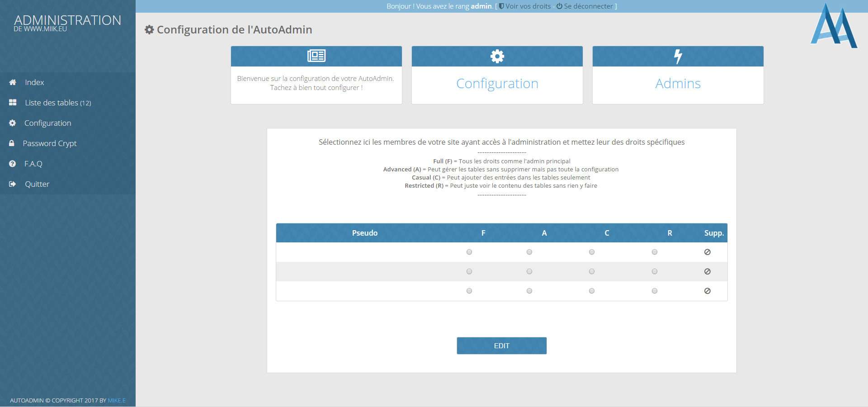868x407 pixels.
Task: Select Full (F) radio in first row
Action: tap(469, 252)
